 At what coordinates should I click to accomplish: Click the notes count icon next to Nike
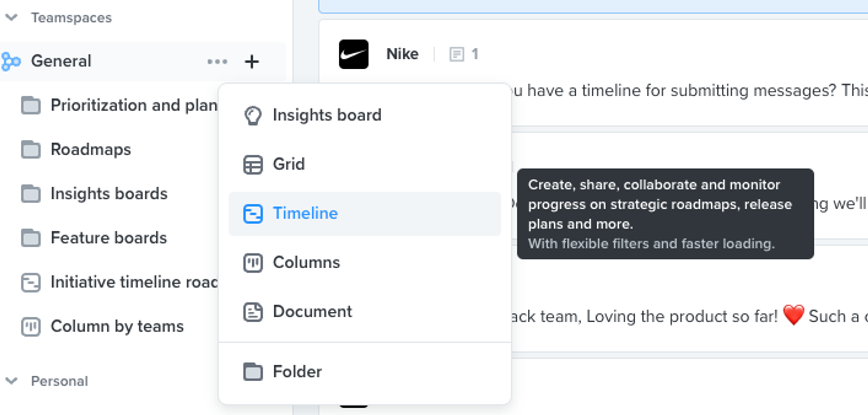(x=458, y=54)
